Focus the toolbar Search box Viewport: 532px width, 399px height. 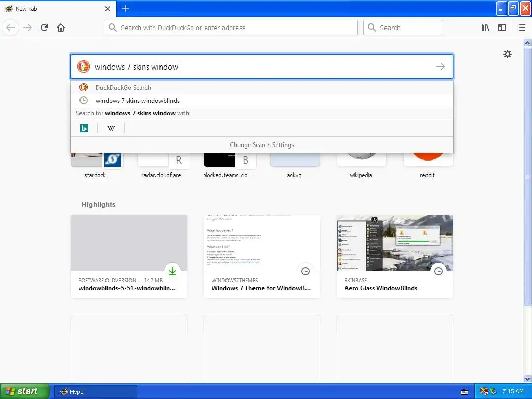pos(403,28)
